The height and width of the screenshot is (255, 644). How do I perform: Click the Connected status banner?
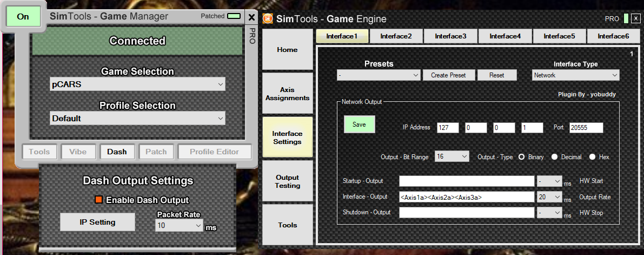[x=137, y=41]
